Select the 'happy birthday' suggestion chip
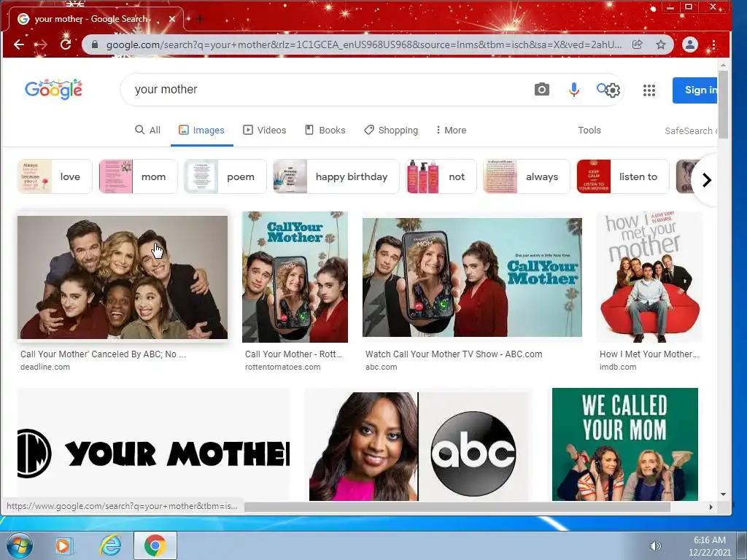Image resolution: width=747 pixels, height=560 pixels. [336, 176]
